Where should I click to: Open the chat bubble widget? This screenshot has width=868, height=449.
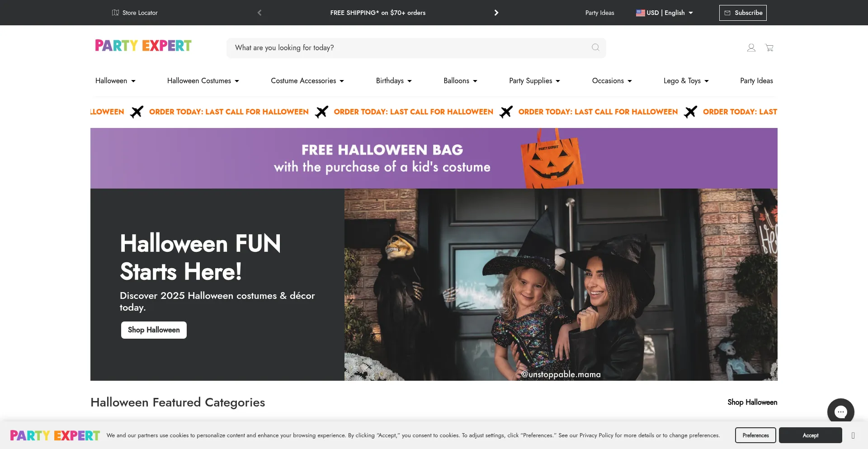coord(840,411)
